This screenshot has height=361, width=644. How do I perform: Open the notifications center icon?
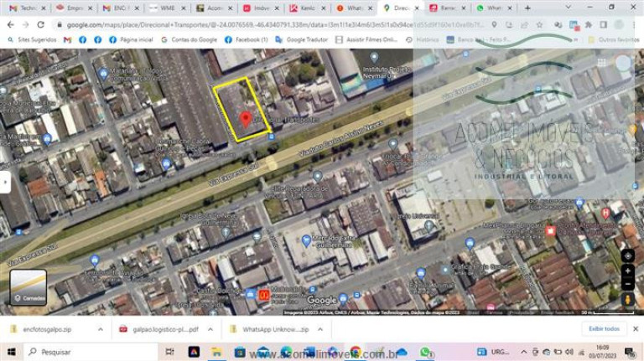[629, 352]
